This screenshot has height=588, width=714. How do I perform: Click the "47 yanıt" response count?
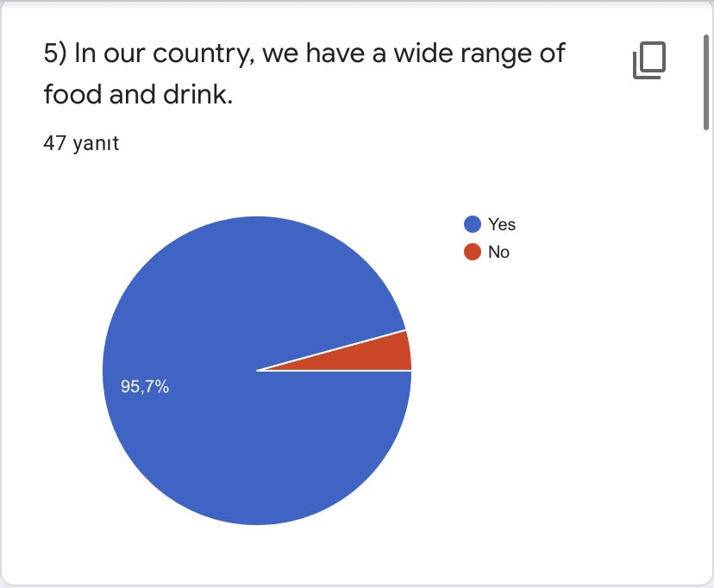coord(81,143)
